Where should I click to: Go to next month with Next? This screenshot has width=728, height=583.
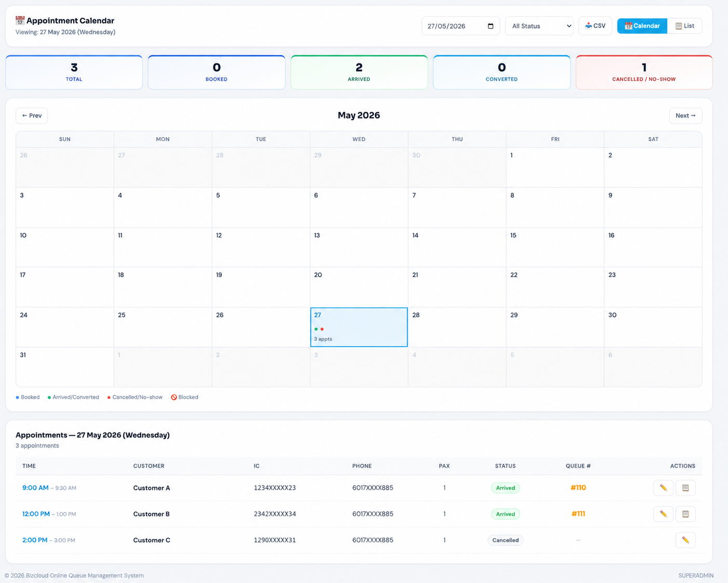(x=685, y=115)
